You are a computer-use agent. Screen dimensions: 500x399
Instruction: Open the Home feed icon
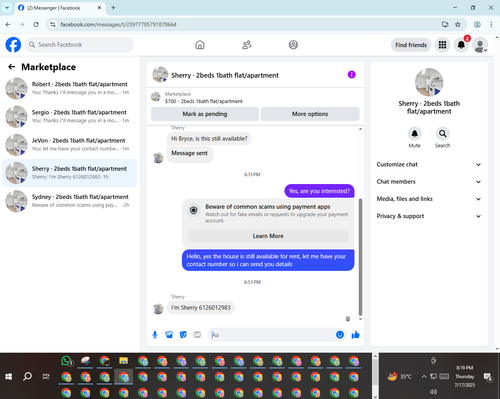coord(200,45)
